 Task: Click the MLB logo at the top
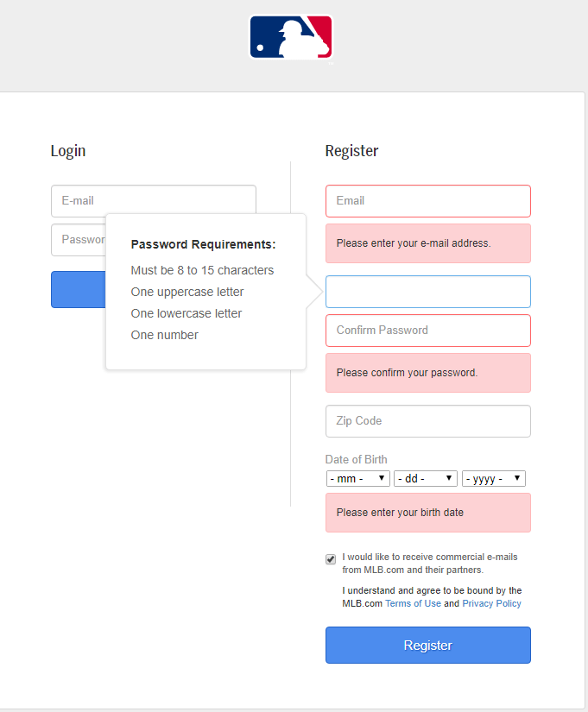pos(291,38)
